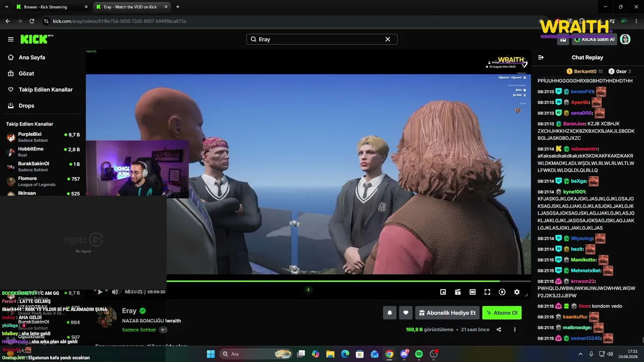Image resolution: width=644 pixels, height=362 pixels.
Task: Open Outlook from the taskbar
Action: point(375,354)
